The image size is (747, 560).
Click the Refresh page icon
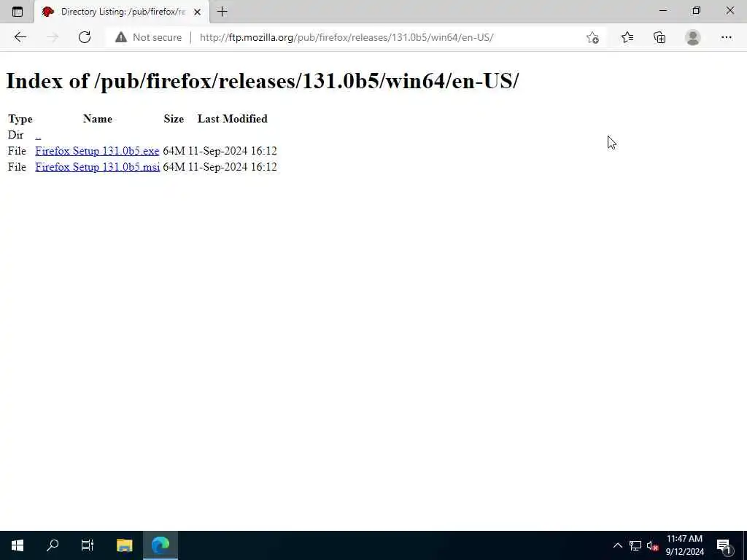[85, 37]
